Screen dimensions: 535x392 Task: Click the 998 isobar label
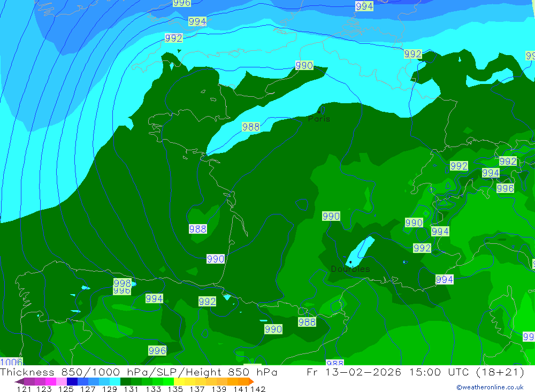tap(122, 283)
